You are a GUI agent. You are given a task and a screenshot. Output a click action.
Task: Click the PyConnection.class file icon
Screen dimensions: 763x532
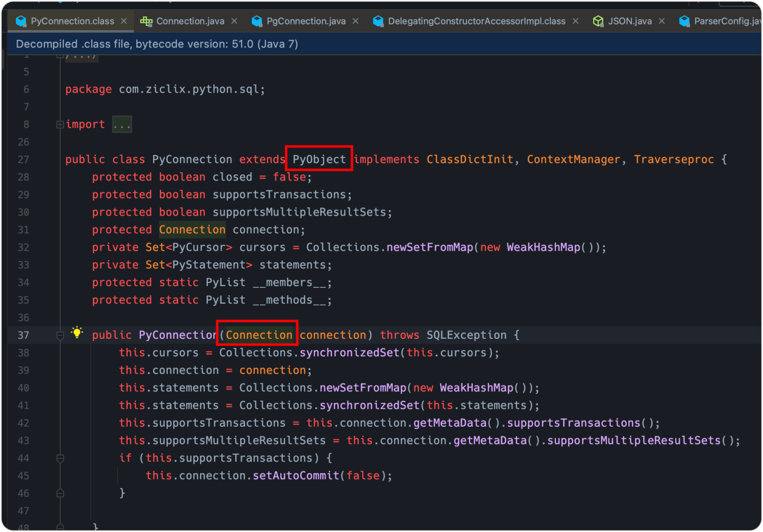pos(21,21)
